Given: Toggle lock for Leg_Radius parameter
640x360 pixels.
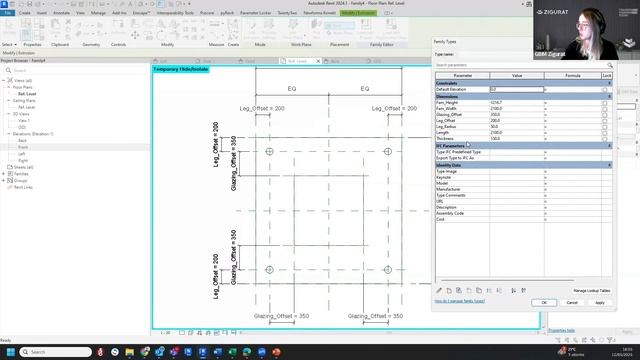Looking at the screenshot, I should pyautogui.click(x=604, y=127).
